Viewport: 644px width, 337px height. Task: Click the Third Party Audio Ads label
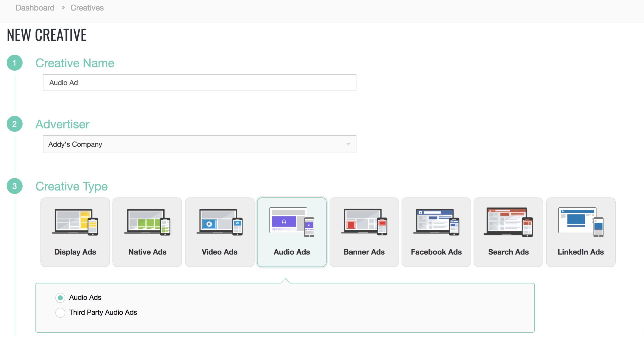pyautogui.click(x=103, y=312)
